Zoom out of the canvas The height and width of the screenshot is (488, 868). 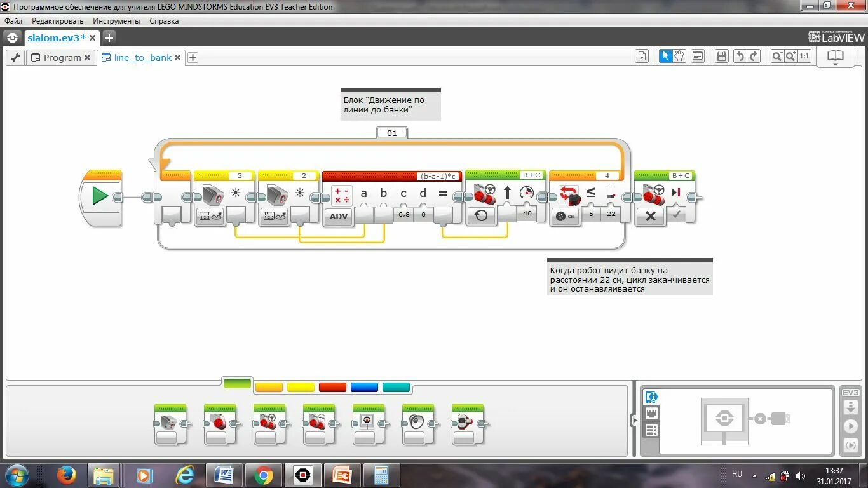[776, 57]
